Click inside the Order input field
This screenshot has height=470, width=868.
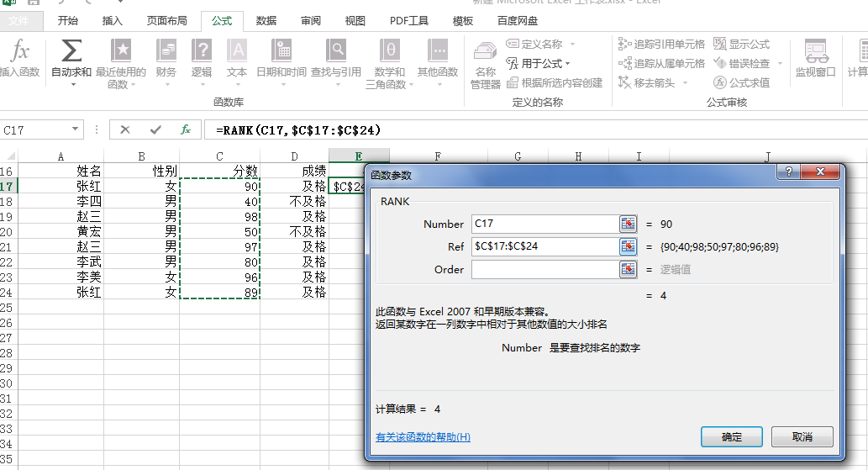point(545,269)
